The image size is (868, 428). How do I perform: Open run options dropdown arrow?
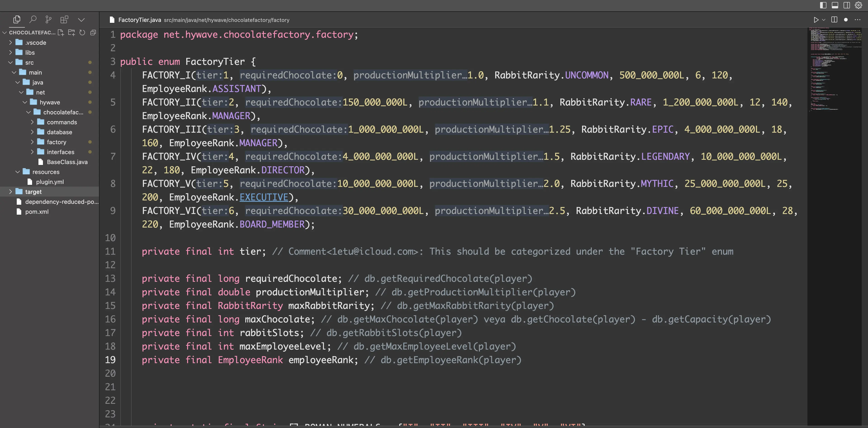pos(823,20)
